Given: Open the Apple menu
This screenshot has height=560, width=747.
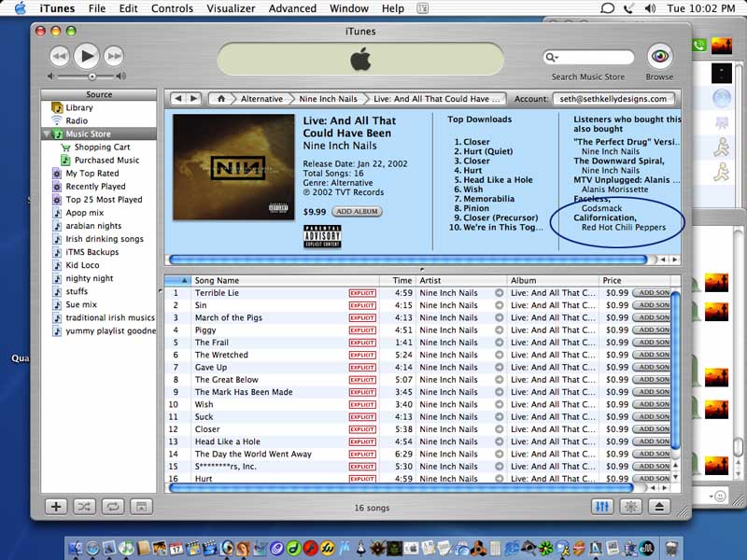Looking at the screenshot, I should [20, 8].
